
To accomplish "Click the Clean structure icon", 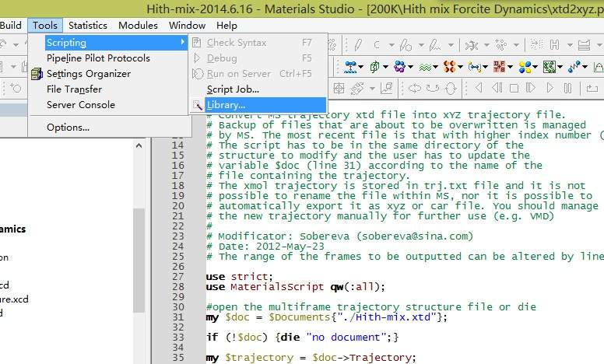I will 471,46.
